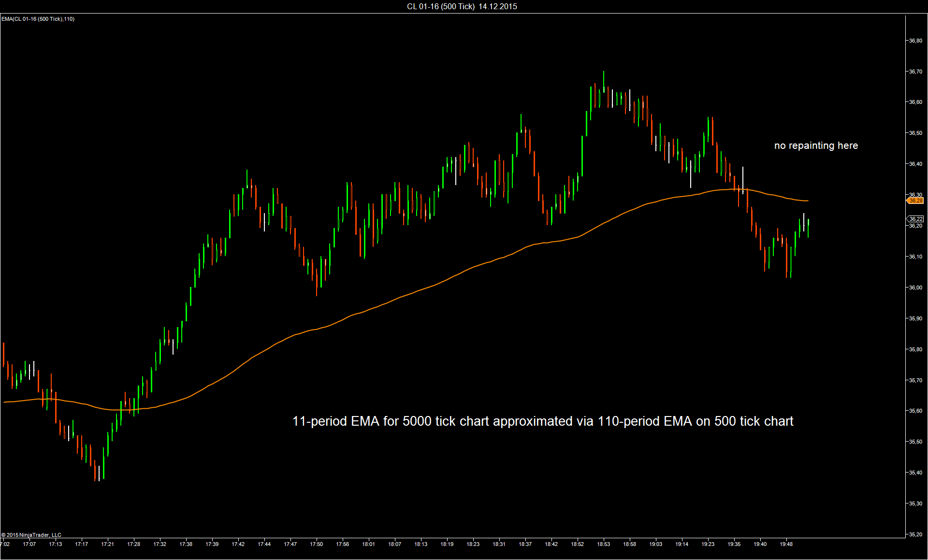The image size is (928, 560).
Task: Click the 35,20 price axis label
Action: [915, 534]
